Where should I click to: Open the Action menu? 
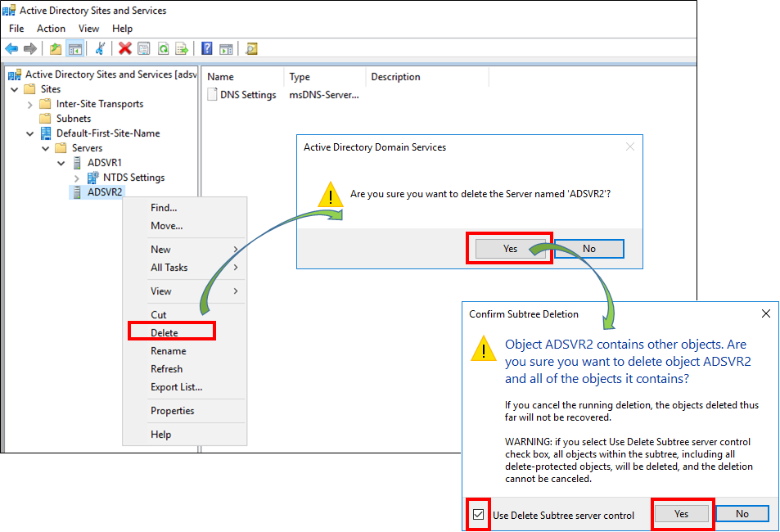coord(51,29)
